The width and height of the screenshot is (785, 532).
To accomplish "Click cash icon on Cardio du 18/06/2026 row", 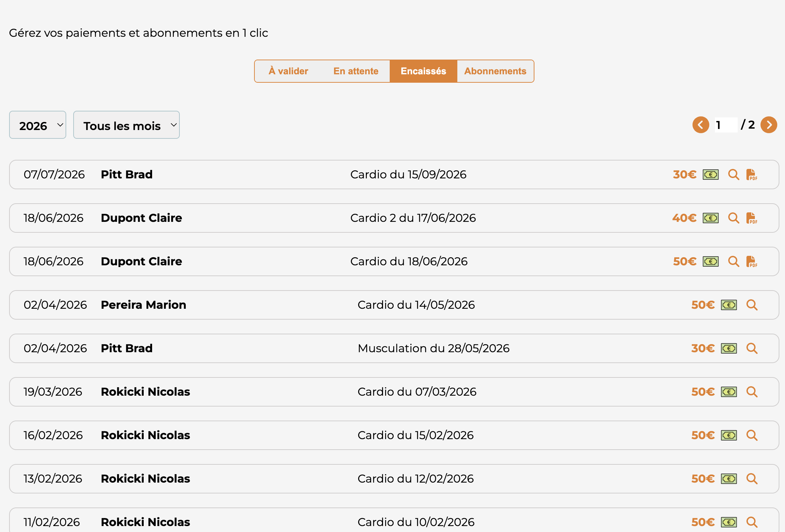I will (711, 261).
